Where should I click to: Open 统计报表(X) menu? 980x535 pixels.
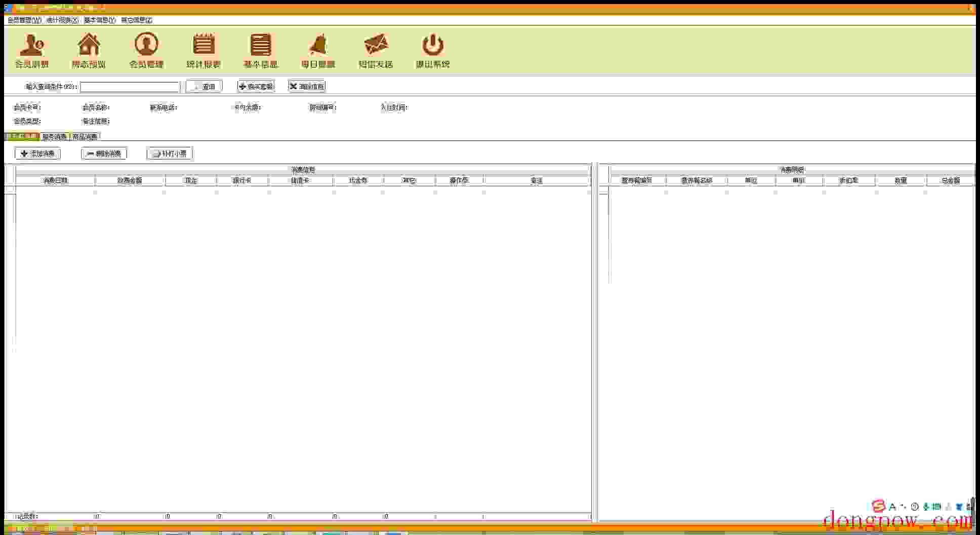coord(62,20)
